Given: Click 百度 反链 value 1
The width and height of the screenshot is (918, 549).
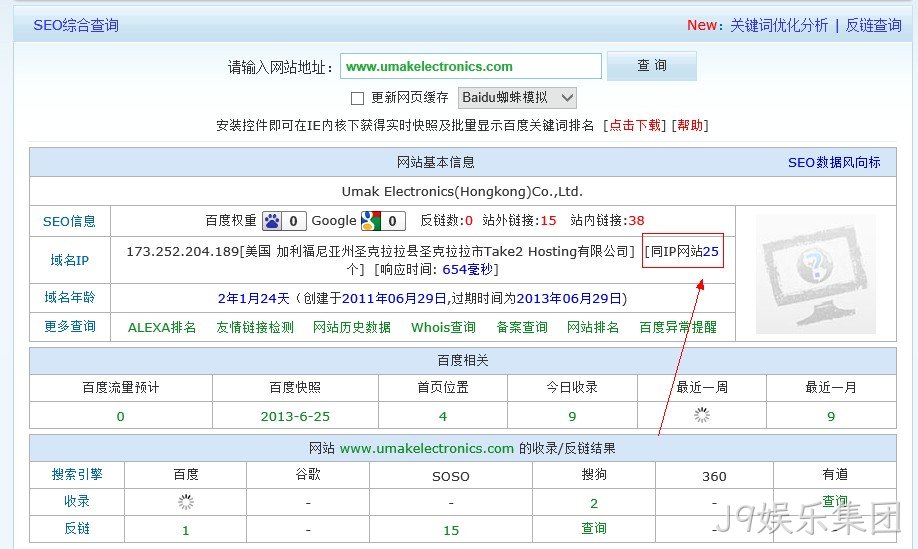Looking at the screenshot, I should 186,530.
